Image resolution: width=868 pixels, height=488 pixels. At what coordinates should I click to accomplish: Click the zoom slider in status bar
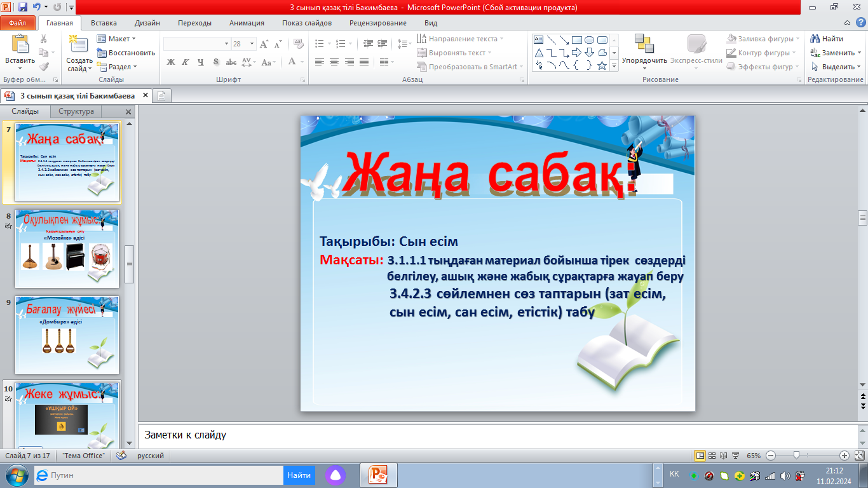click(x=796, y=456)
